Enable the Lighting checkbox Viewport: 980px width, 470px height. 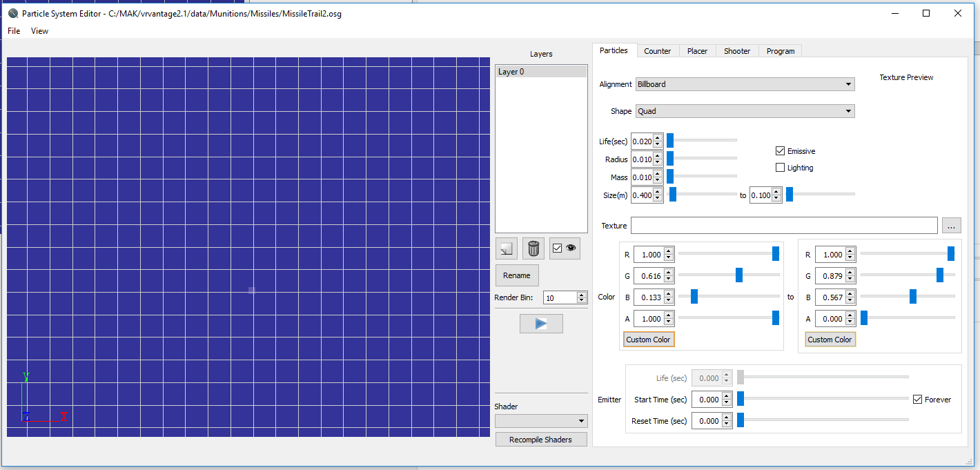click(780, 168)
